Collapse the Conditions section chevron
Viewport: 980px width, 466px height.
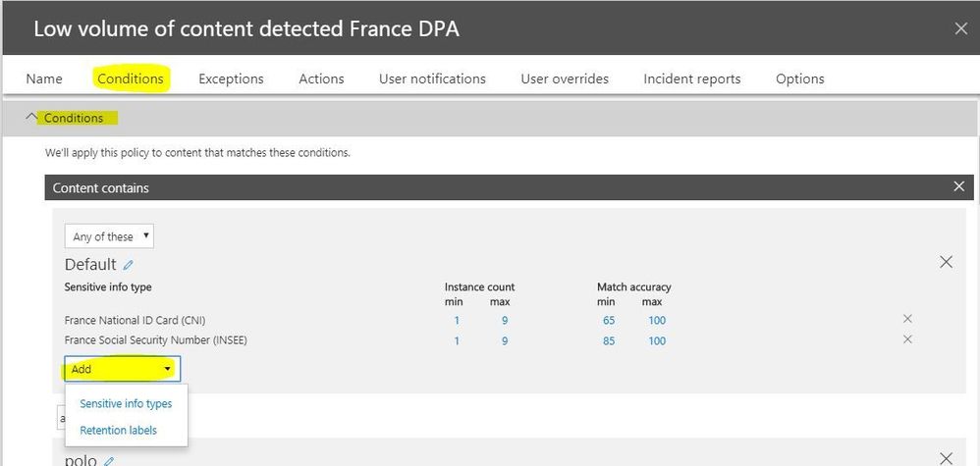31,118
